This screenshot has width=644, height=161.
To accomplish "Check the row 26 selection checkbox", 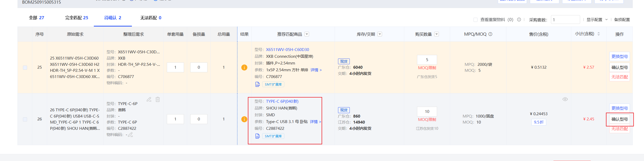I will [25, 119].
